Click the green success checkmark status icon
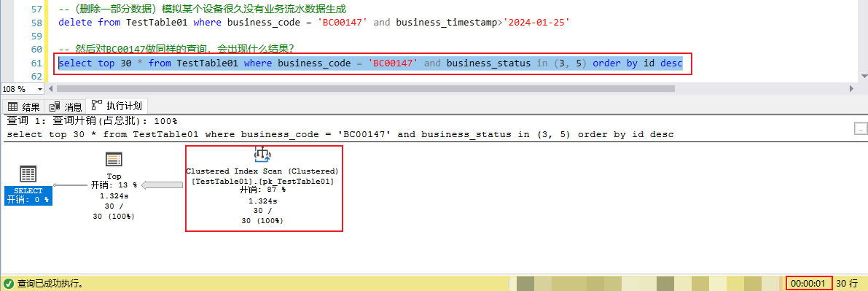The height and width of the screenshot is (291, 868). tap(8, 283)
